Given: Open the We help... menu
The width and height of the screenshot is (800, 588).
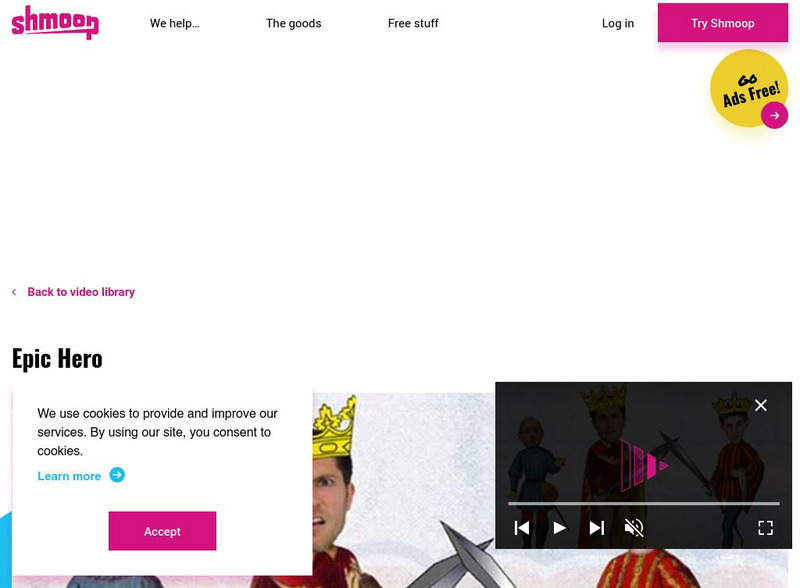Looking at the screenshot, I should click(174, 23).
